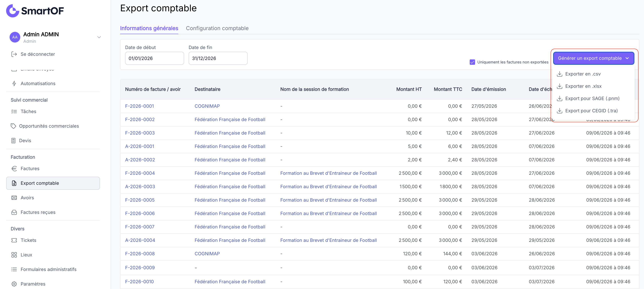
Task: Open Formulaires administratifs page
Action: pyautogui.click(x=48, y=269)
